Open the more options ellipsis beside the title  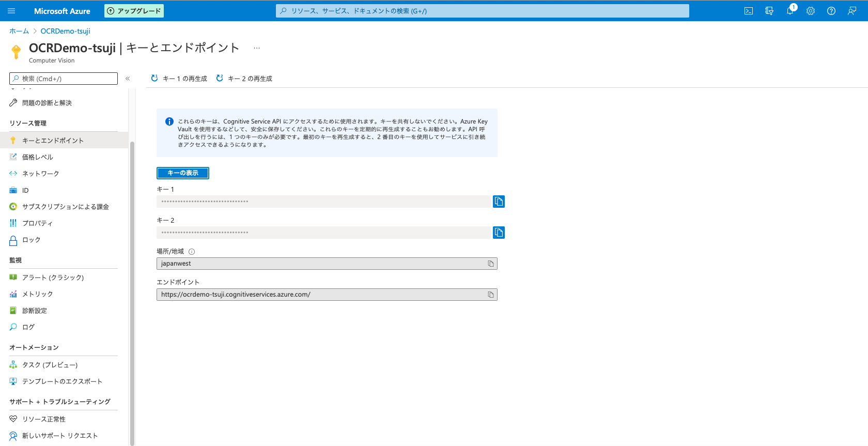[257, 48]
